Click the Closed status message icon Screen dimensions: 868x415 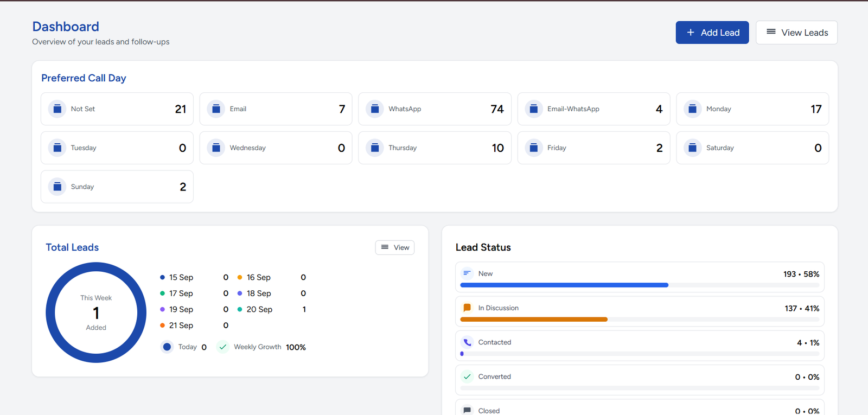[x=467, y=411]
